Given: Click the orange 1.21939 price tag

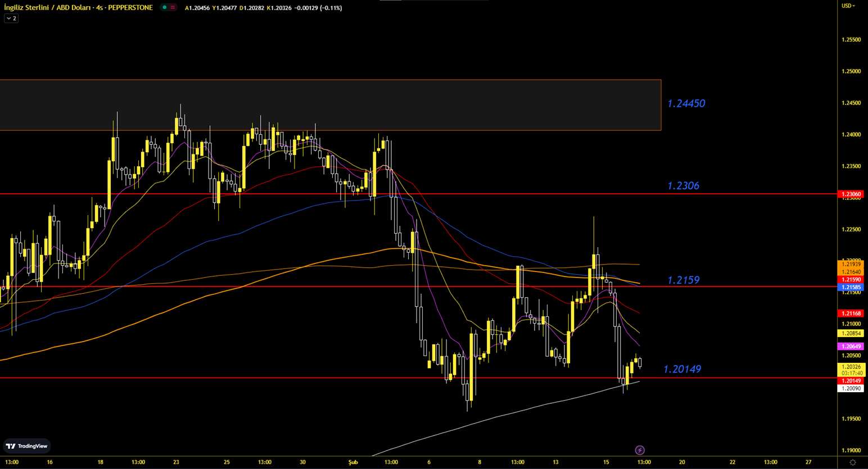Looking at the screenshot, I should [x=851, y=264].
